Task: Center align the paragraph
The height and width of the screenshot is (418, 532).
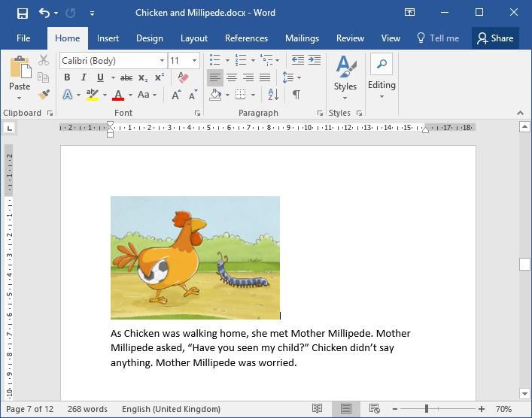Action: (232, 77)
